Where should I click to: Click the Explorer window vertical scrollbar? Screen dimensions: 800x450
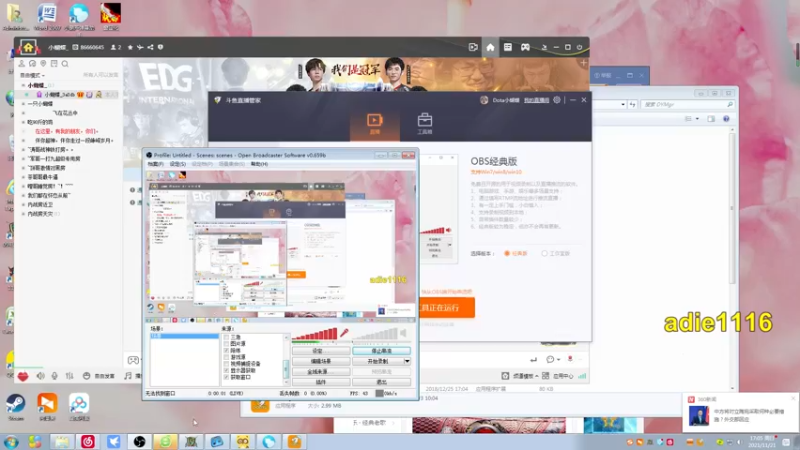732,258
